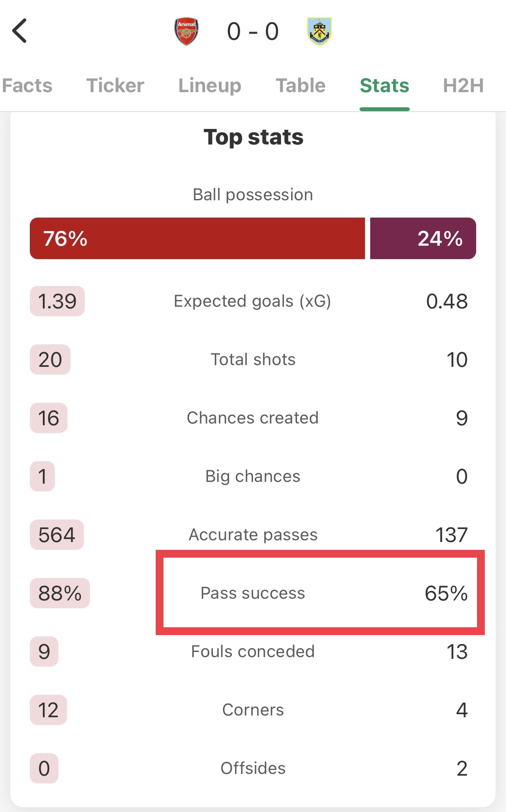The height and width of the screenshot is (812, 506).
Task: Tap Burnley's 24% possession bar
Action: coord(423,238)
